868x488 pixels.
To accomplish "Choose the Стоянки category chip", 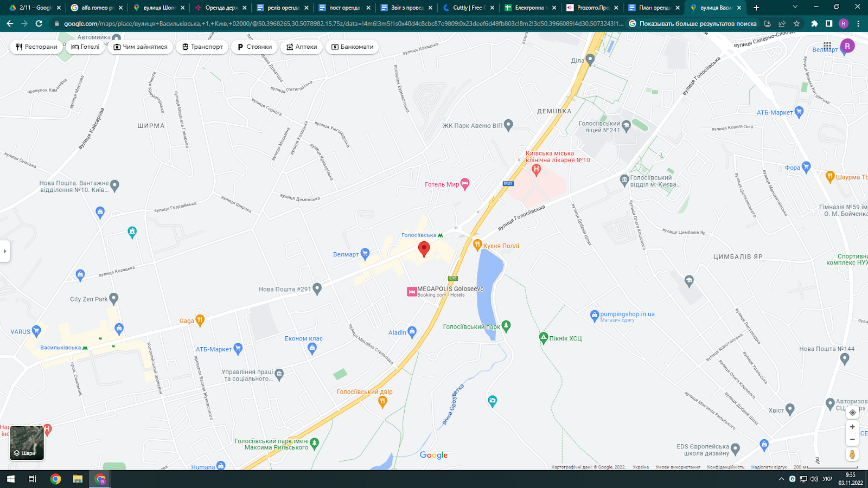I will [x=255, y=47].
